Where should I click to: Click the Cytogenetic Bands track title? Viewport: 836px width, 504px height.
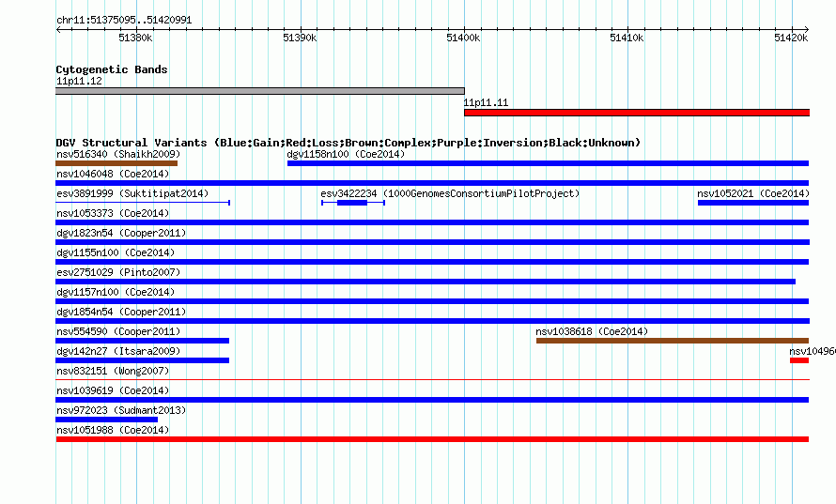pos(112,69)
